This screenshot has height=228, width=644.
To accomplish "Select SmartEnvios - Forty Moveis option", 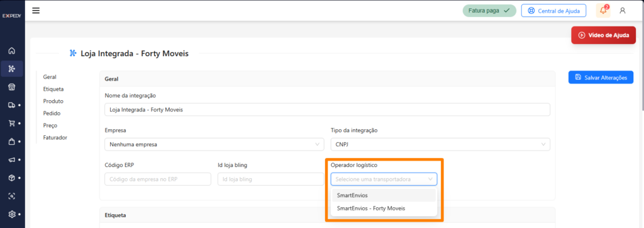I will [x=384, y=208].
